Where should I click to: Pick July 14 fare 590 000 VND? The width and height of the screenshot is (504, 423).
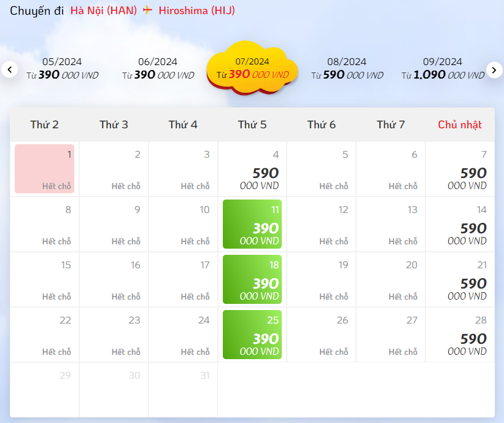[x=460, y=224]
